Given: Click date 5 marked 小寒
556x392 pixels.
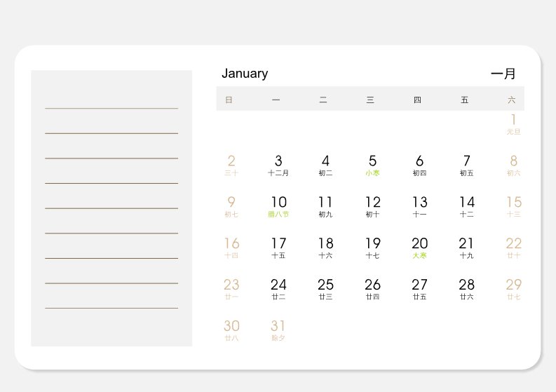Looking at the screenshot, I should click(372, 165).
